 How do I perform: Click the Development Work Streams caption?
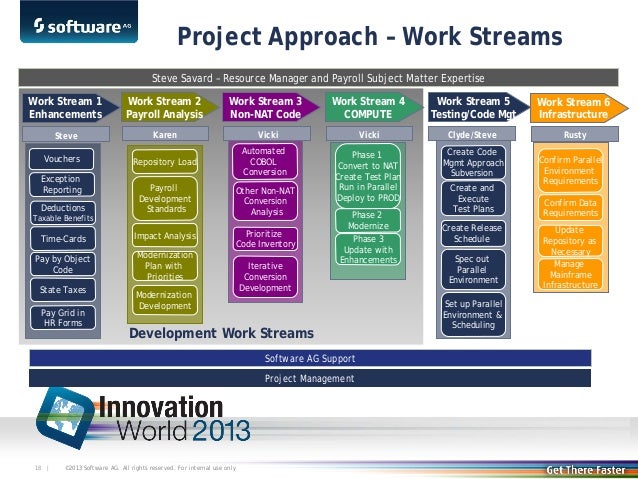[x=221, y=333]
